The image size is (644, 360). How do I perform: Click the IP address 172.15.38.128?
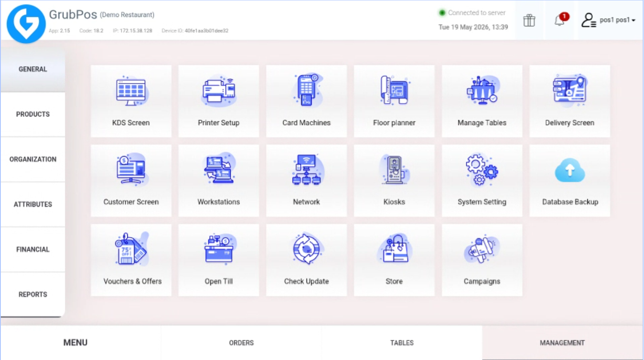click(x=136, y=31)
